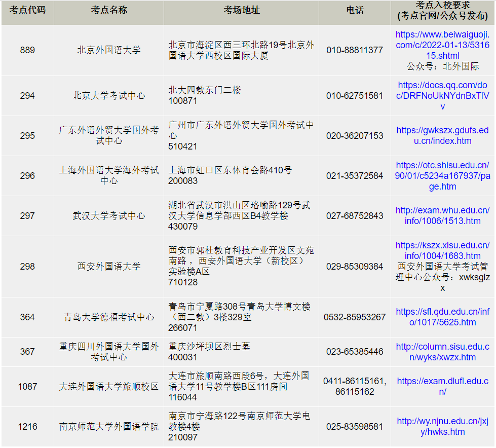
Task: Click the name 西安外国语大学
Action: (x=109, y=267)
